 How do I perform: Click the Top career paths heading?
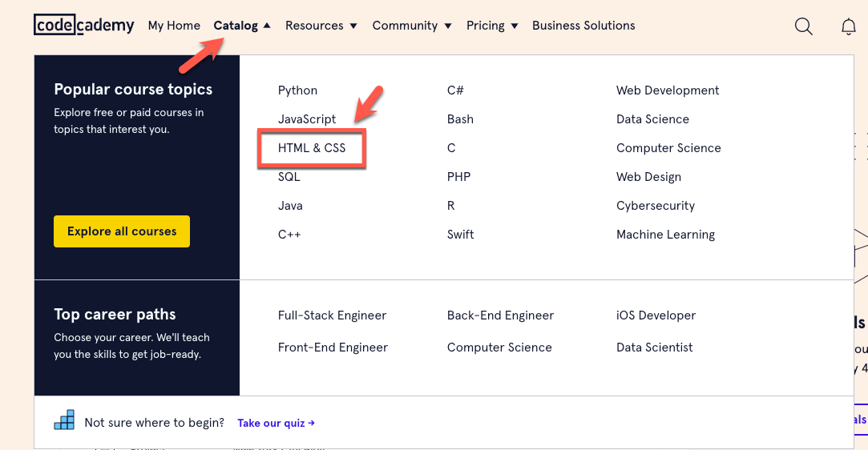click(115, 315)
